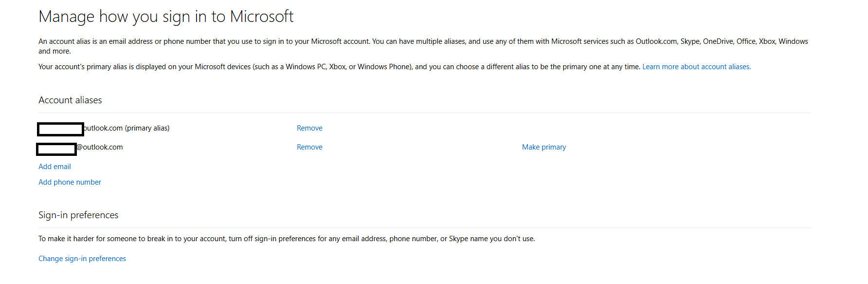Click the Add email link
The image size is (868, 284).
54,167
